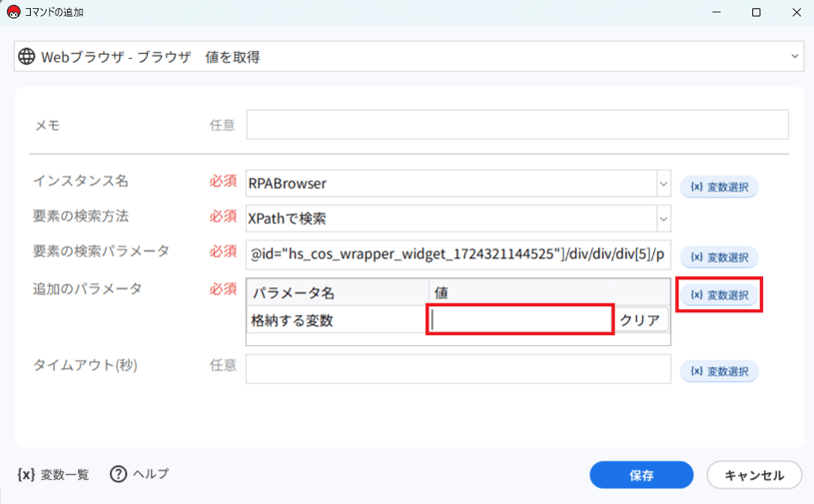Viewport: 814px width, 504px height.
Task: Click 変数選択 button for 追加のパラメータ
Action: 719,295
